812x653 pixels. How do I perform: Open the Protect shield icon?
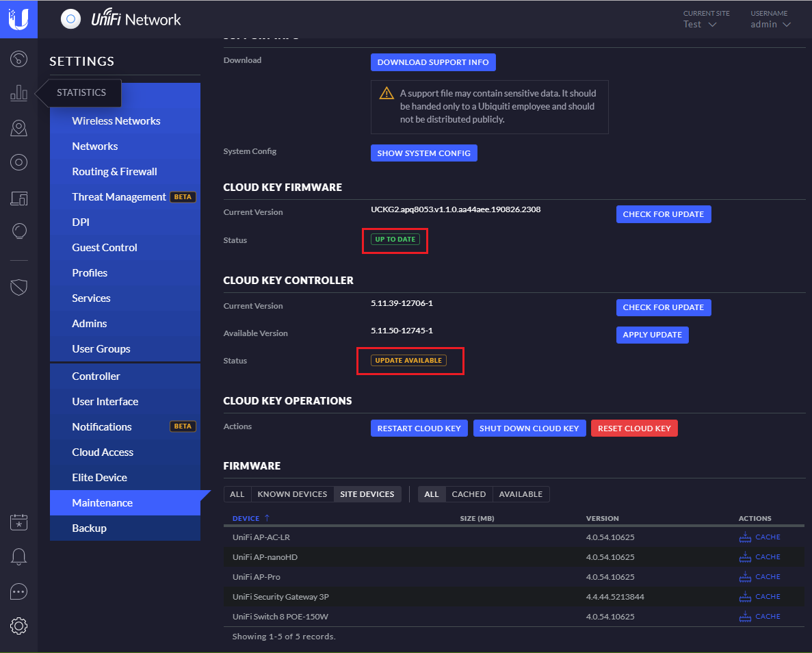pos(18,287)
